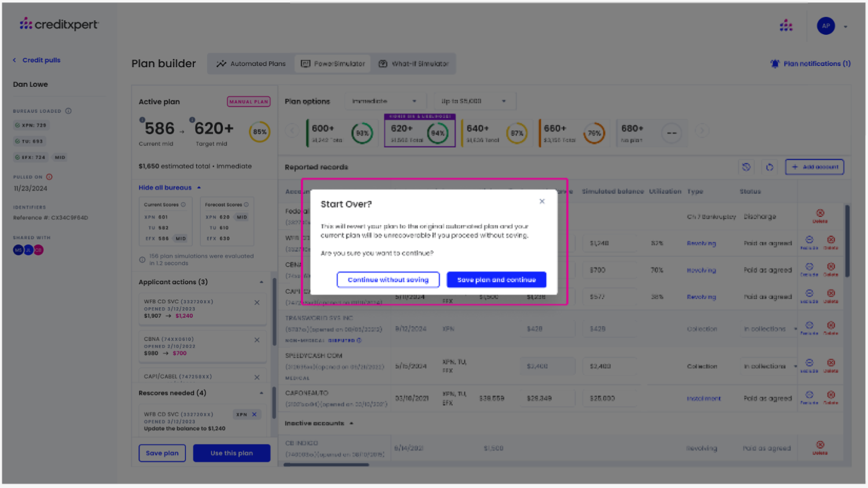Open the Up to $5,000 dropdown

click(x=473, y=101)
